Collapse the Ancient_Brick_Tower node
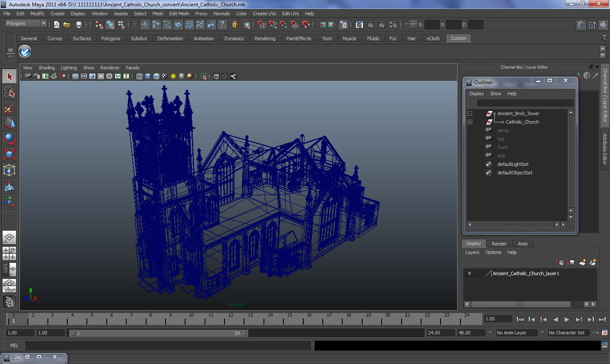610x364 pixels. (470, 113)
